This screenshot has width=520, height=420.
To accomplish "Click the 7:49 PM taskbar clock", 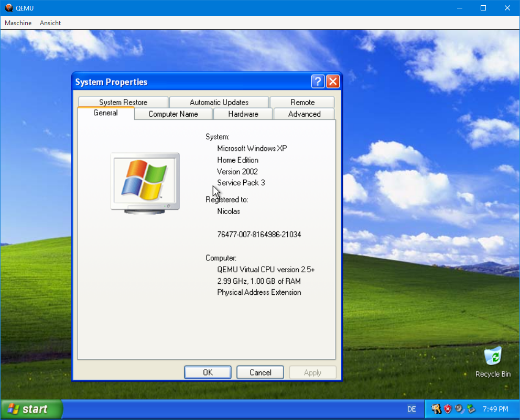I will click(x=495, y=409).
